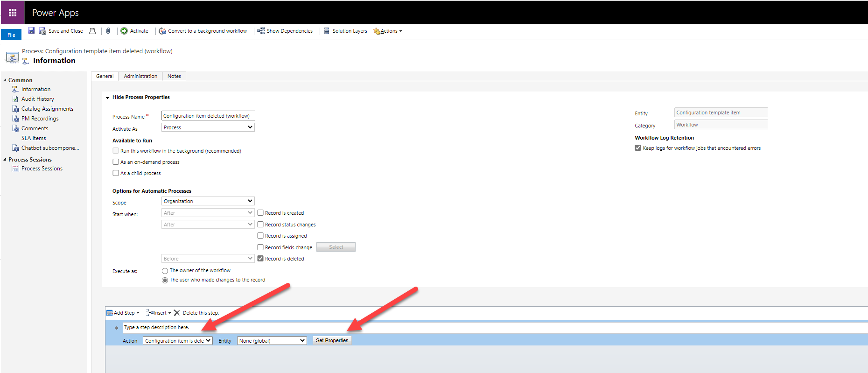Click into the Process Name text field
Viewport: 868px width, 373px height.
[208, 116]
